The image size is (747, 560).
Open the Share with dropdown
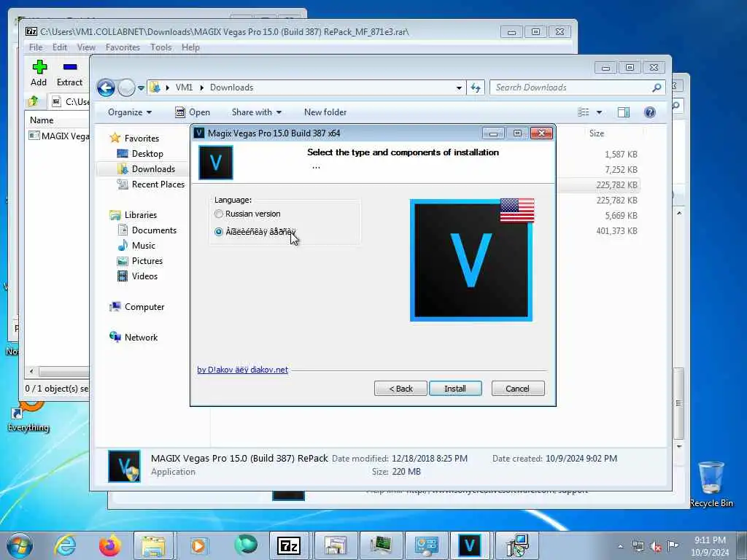256,112
